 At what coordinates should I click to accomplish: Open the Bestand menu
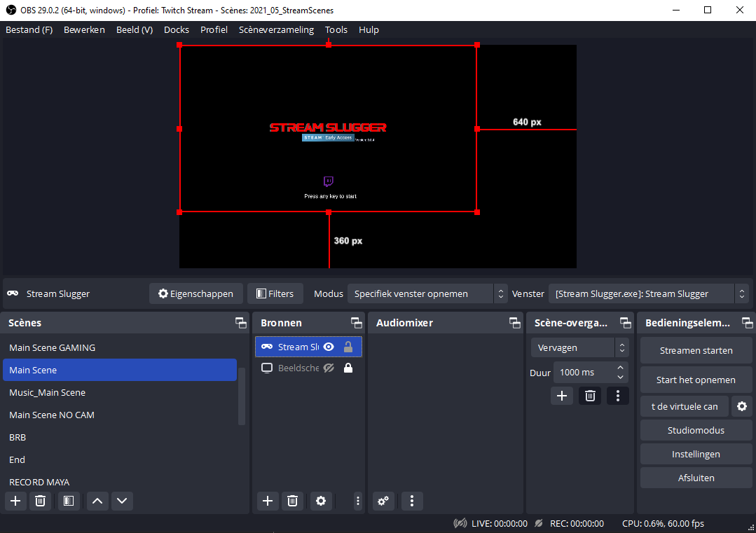tap(29, 30)
